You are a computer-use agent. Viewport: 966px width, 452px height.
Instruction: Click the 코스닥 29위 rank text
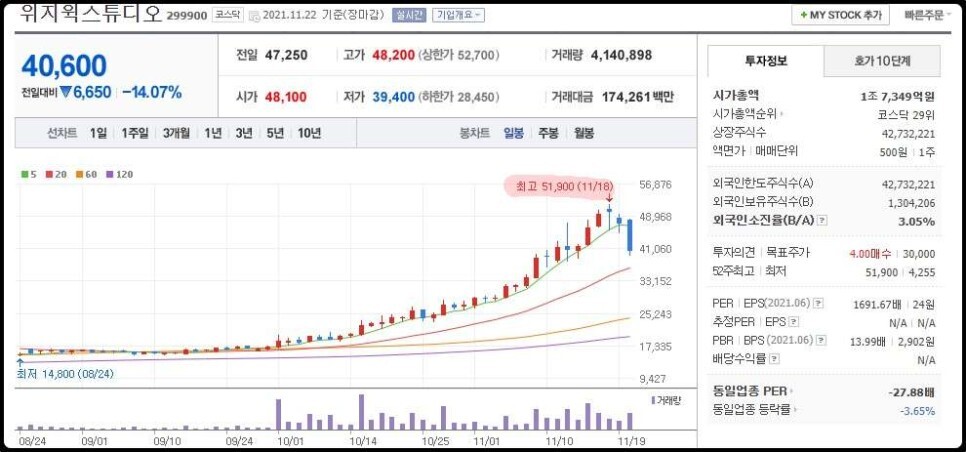point(906,115)
